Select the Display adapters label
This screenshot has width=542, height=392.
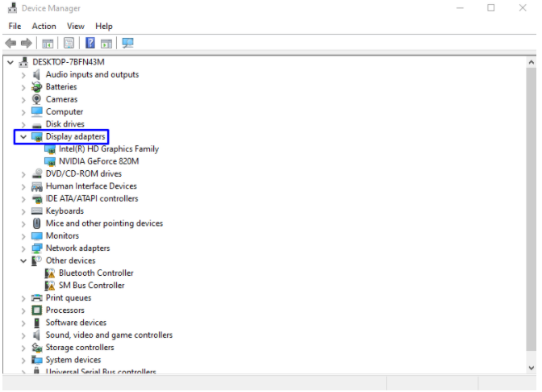(75, 136)
